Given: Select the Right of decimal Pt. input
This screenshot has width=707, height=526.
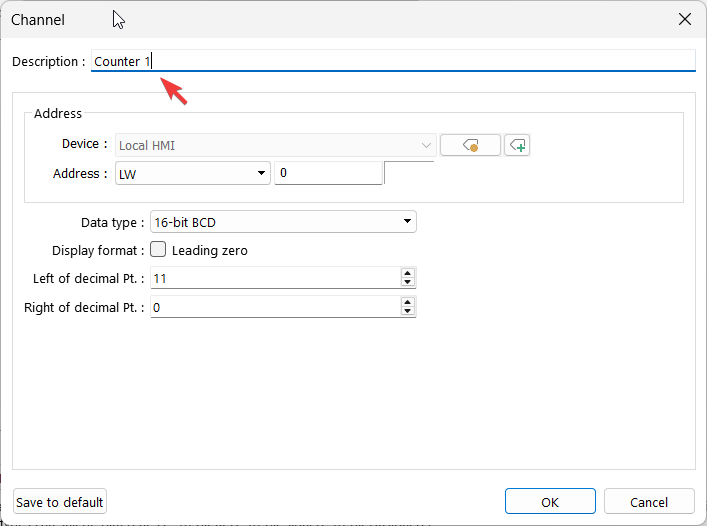Looking at the screenshot, I should click(274, 308).
